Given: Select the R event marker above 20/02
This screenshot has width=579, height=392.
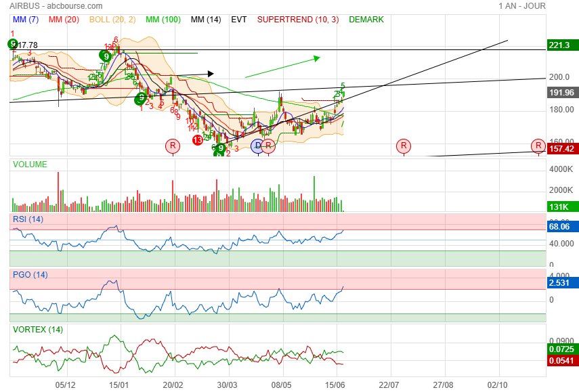Looking at the screenshot, I should [173, 146].
